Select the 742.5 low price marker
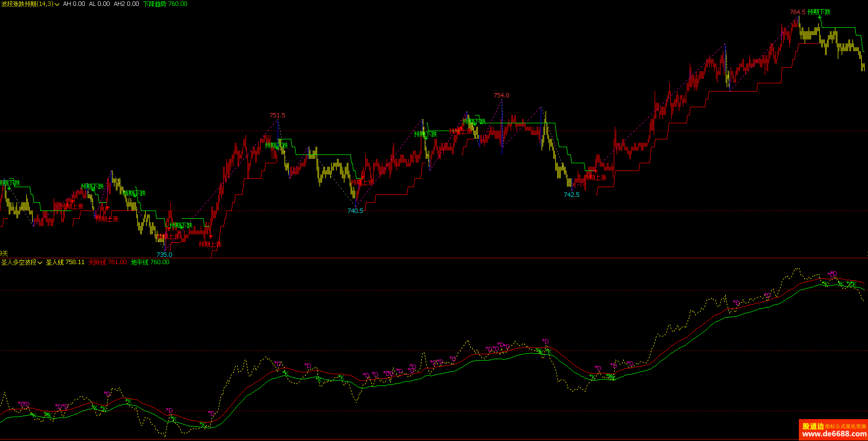Image resolution: width=868 pixels, height=441 pixels. 571,195
